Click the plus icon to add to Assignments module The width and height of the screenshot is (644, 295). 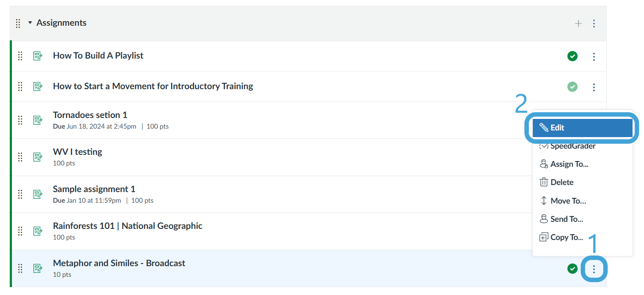(x=578, y=24)
